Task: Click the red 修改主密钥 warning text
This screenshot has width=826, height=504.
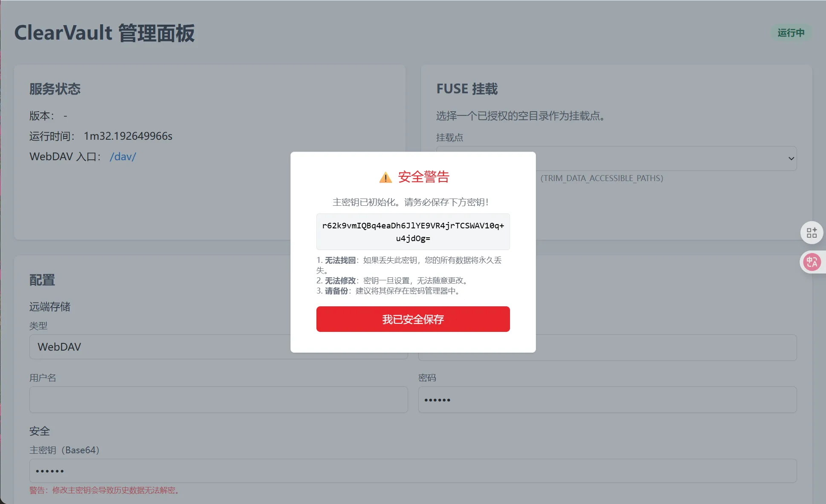Action: pyautogui.click(x=104, y=490)
